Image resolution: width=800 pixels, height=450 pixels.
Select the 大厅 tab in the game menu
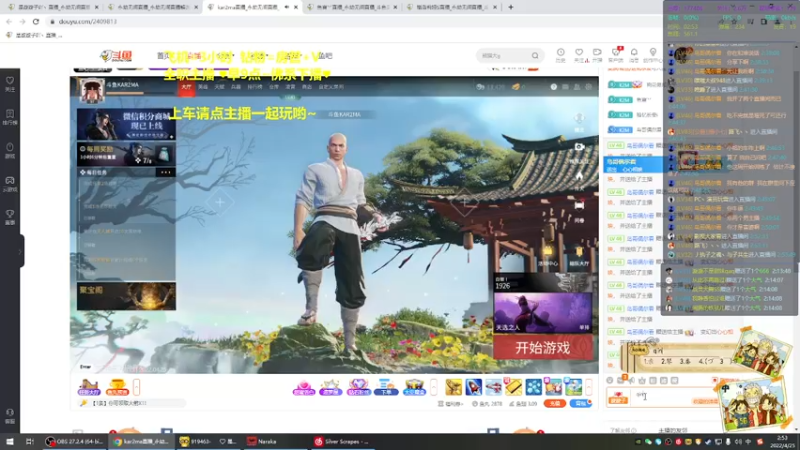(186, 87)
